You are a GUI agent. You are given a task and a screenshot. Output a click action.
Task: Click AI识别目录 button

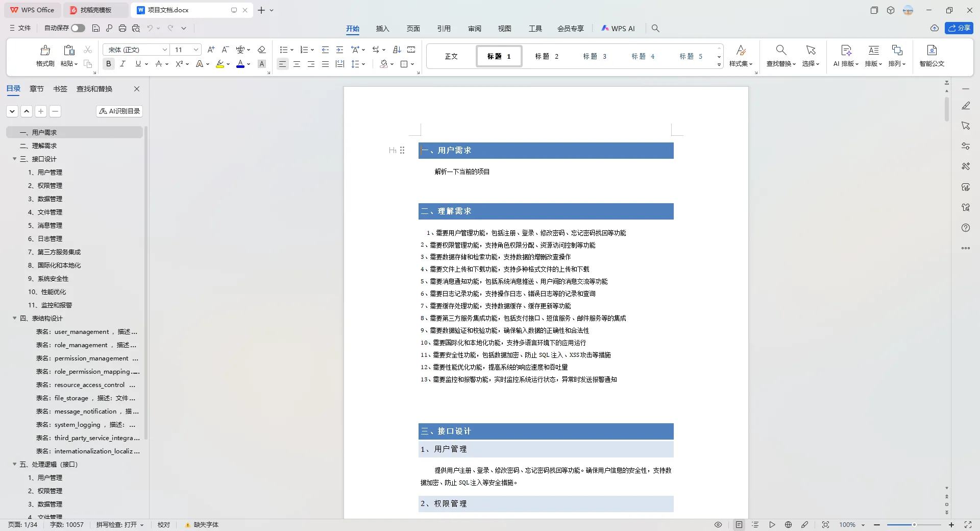point(119,111)
